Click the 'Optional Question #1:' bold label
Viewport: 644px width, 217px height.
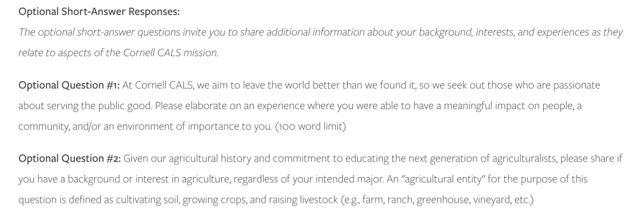pyautogui.click(x=69, y=85)
